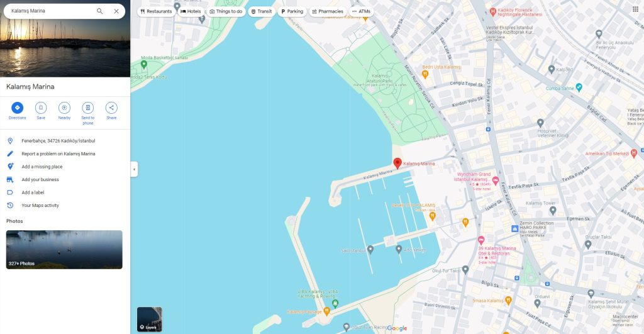The image size is (644, 334).
Task: Click the red Kalamış Marina map pin
Action: [397, 164]
